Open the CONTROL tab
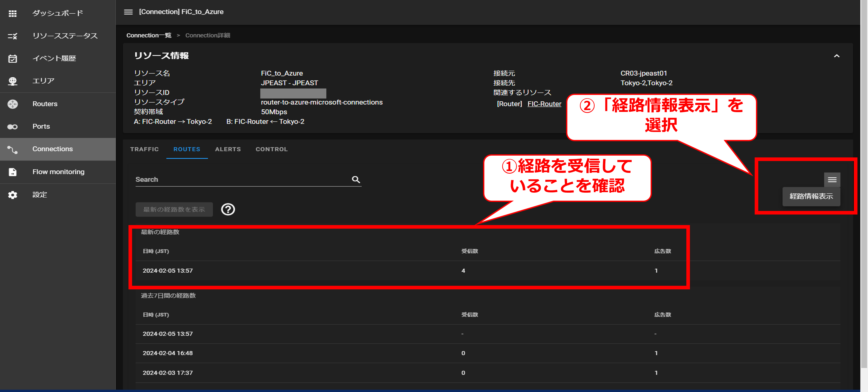Image resolution: width=868 pixels, height=392 pixels. pyautogui.click(x=271, y=149)
